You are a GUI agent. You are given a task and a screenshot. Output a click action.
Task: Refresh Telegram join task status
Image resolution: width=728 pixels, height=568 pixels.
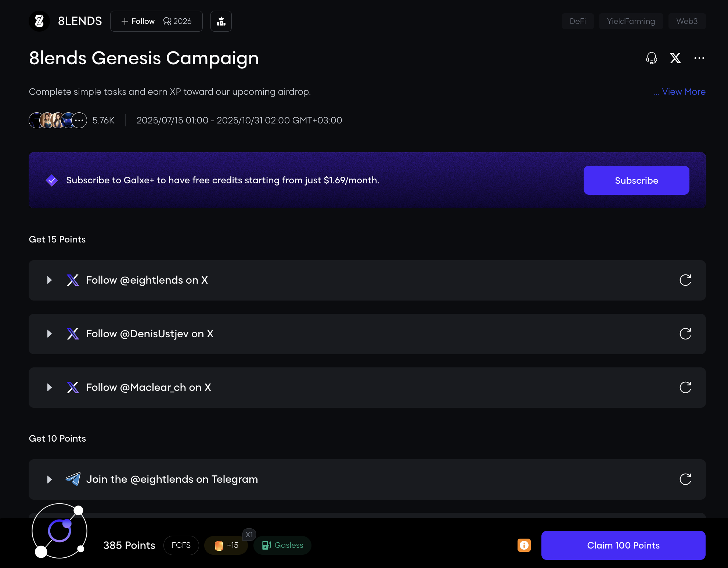tap(685, 479)
